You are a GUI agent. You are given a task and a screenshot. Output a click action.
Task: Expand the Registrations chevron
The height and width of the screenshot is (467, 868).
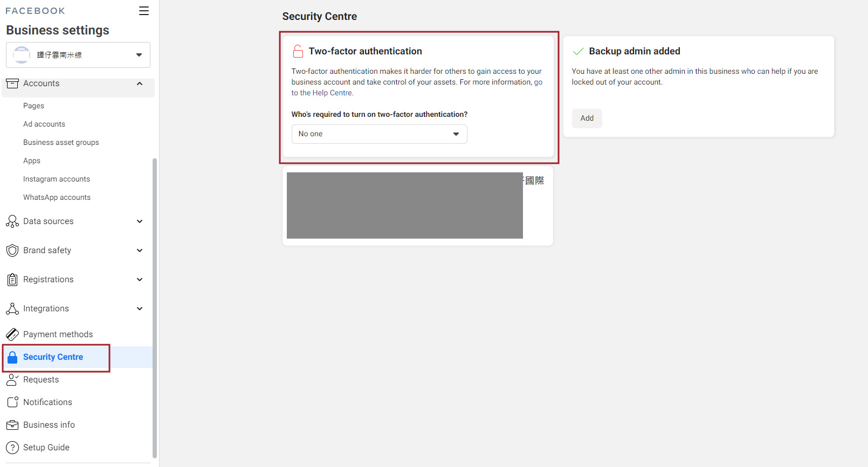140,280
